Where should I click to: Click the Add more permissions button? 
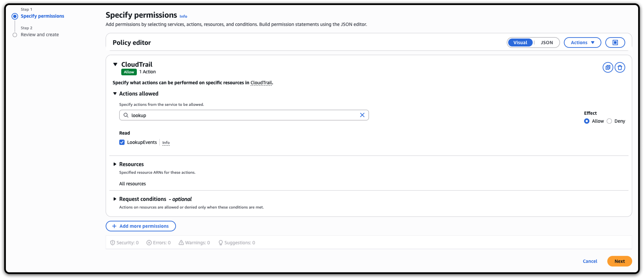point(141,226)
